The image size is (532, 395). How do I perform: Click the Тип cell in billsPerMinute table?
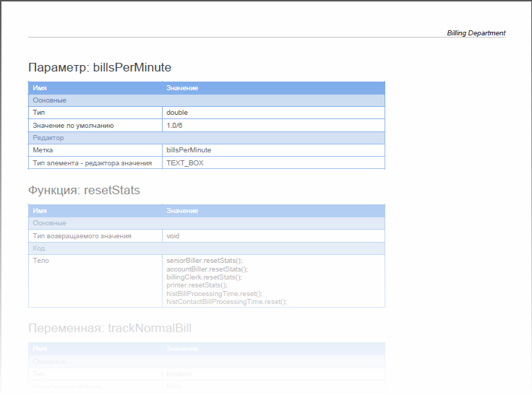[95, 113]
